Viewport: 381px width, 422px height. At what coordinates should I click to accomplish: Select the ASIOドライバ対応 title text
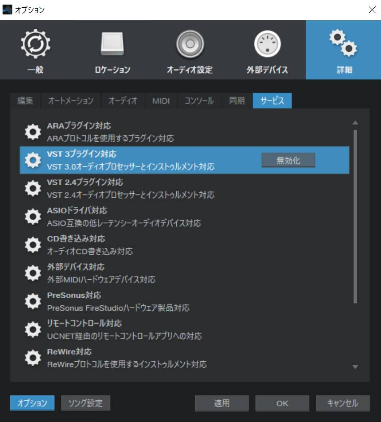(x=77, y=210)
